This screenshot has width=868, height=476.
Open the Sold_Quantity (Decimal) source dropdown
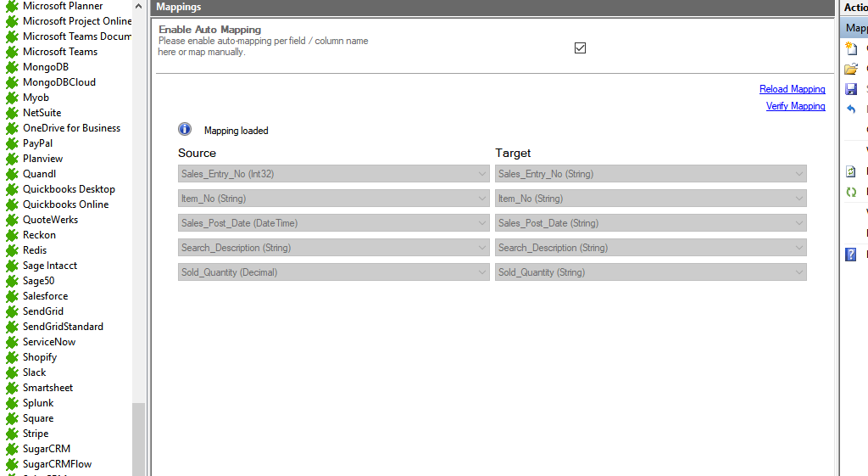333,272
